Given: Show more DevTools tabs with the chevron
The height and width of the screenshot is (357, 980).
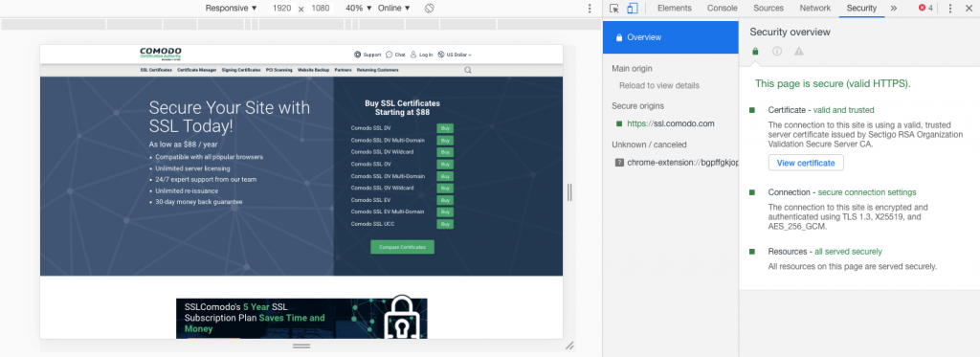Looking at the screenshot, I should pyautogui.click(x=893, y=8).
